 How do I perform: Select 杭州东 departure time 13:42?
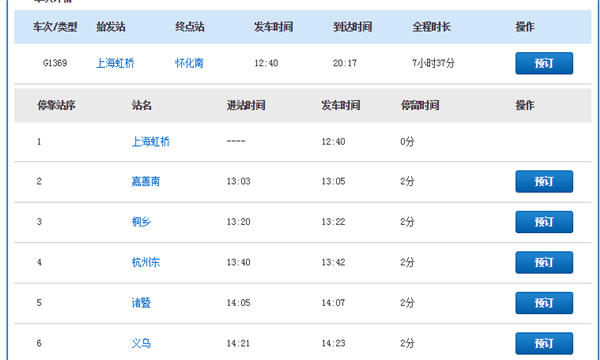click(333, 262)
